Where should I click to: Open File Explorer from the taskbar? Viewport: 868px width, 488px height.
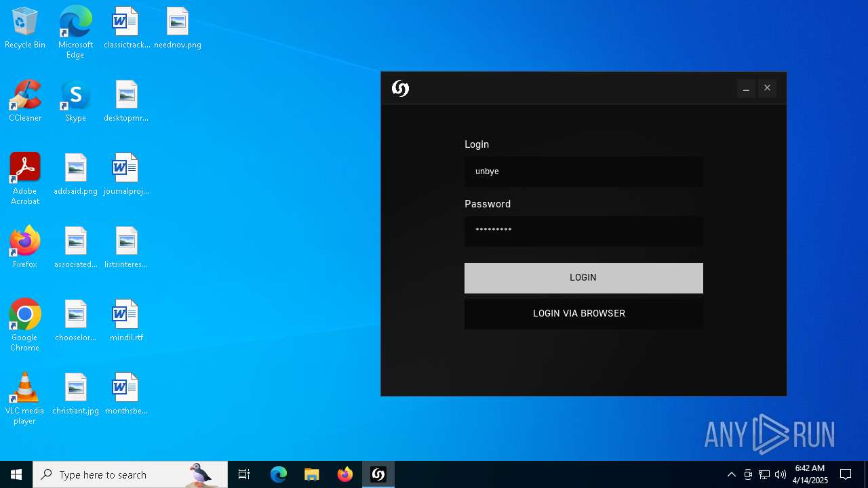coord(311,474)
